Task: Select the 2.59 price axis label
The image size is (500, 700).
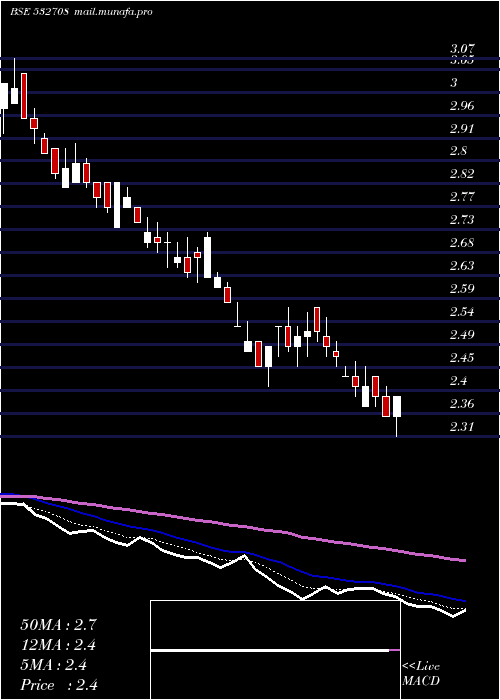Action: click(x=462, y=289)
